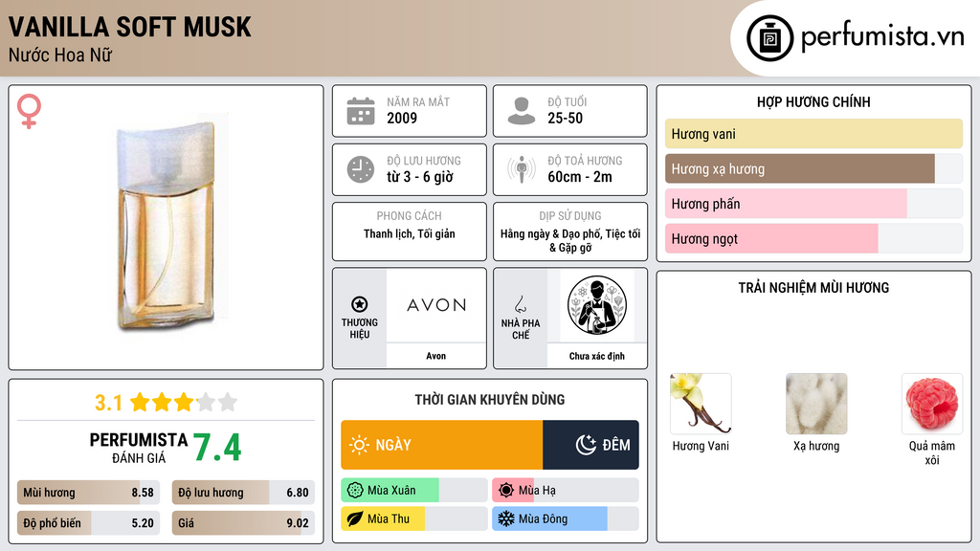Click the snowflake icon for Mùa Đông

[506, 518]
